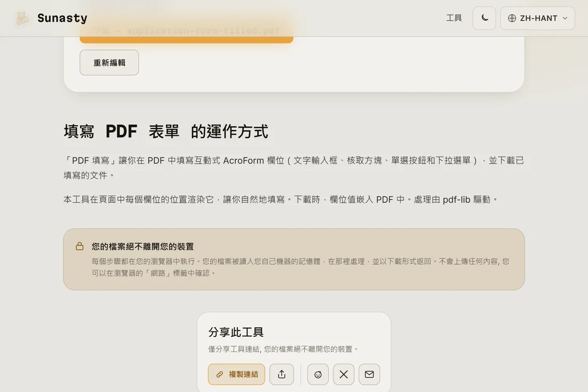The height and width of the screenshot is (392, 588).
Task: Click the 分享此工具 heading
Action: coord(236,332)
